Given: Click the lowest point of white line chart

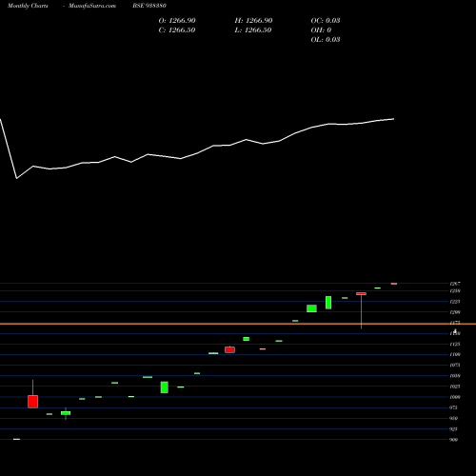Looking at the screenshot, I should (17, 178).
